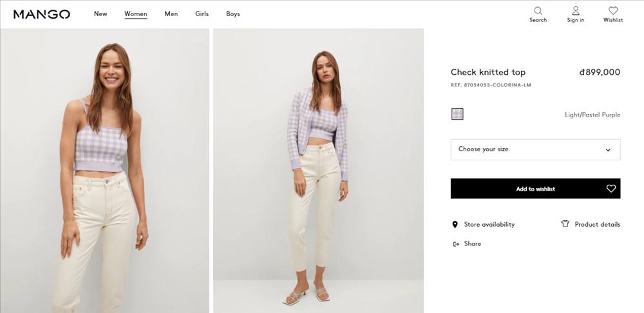
Task: Open the New menu item
Action: 100,14
